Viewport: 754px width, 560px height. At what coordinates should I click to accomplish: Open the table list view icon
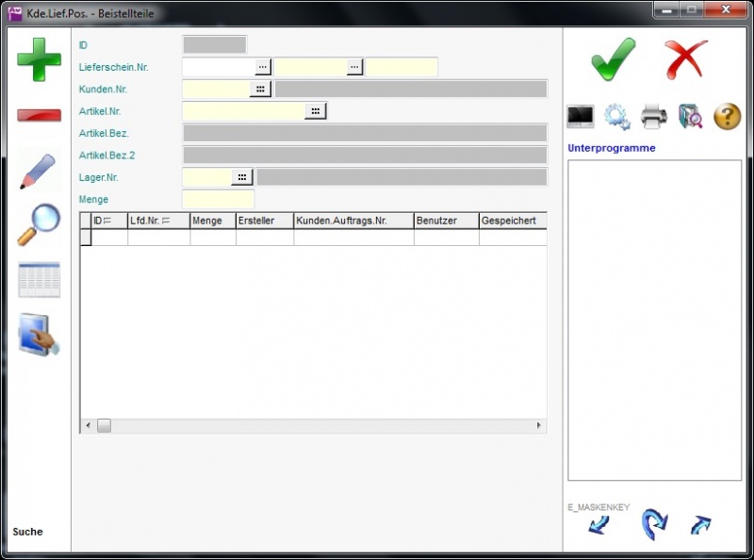tap(39, 280)
